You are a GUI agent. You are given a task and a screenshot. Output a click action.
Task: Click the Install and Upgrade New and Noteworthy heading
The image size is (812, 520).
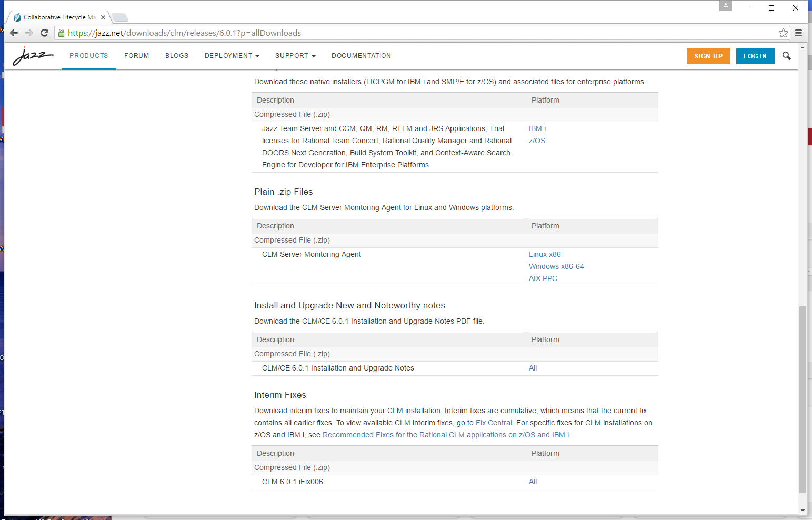tap(349, 305)
